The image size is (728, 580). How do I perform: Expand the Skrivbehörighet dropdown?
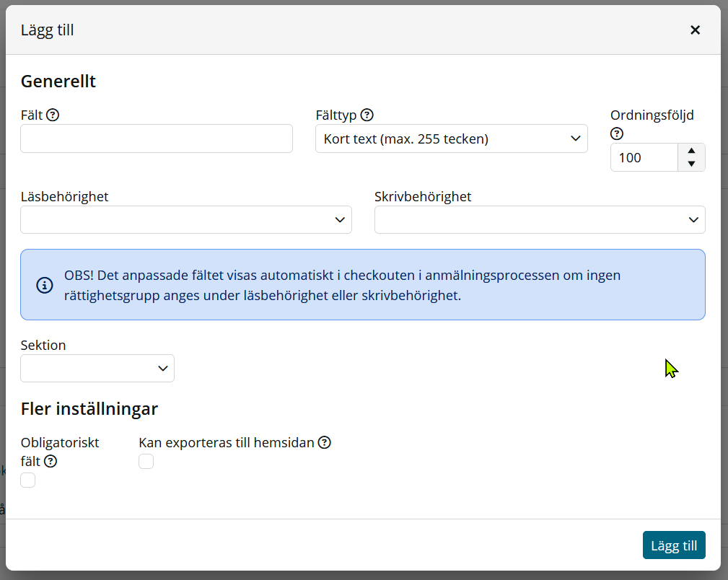[540, 219]
